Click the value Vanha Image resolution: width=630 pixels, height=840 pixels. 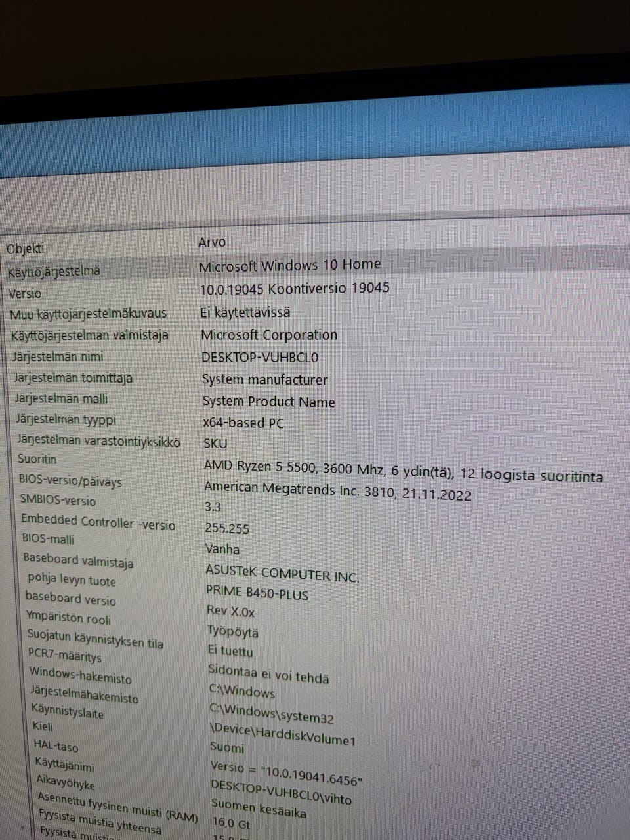[x=222, y=549]
